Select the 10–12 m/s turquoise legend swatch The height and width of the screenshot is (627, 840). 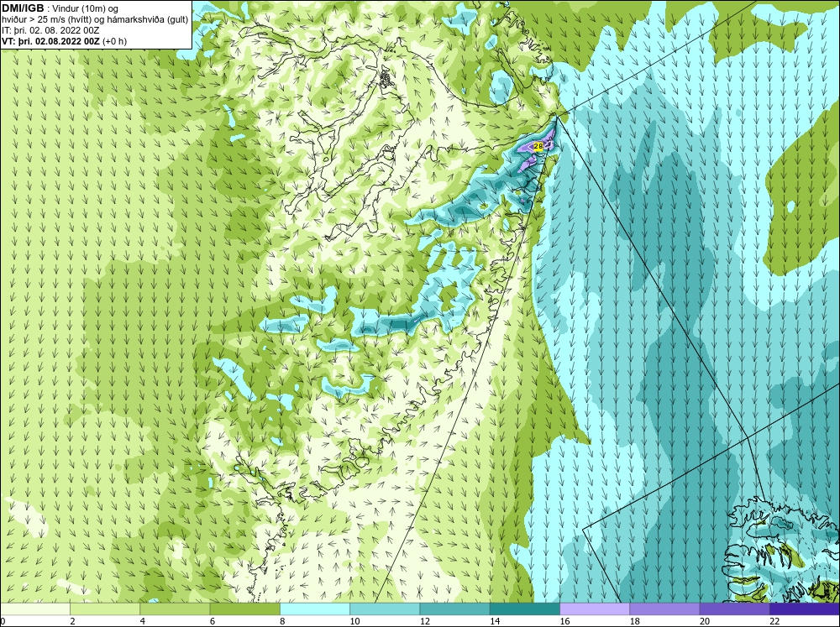385,609
